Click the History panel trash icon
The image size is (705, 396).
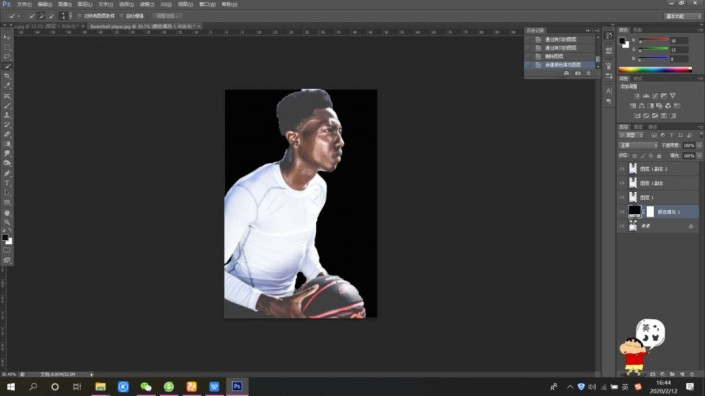pyautogui.click(x=588, y=73)
